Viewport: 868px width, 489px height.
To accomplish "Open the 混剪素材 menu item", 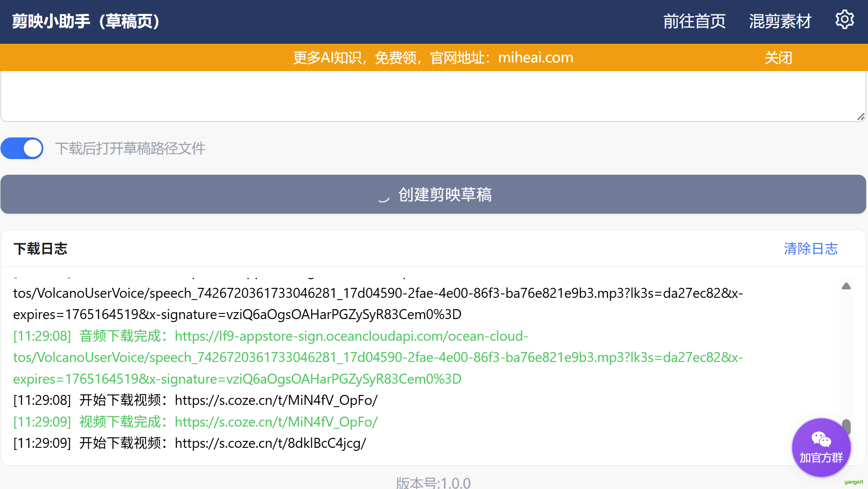I will coord(780,21).
